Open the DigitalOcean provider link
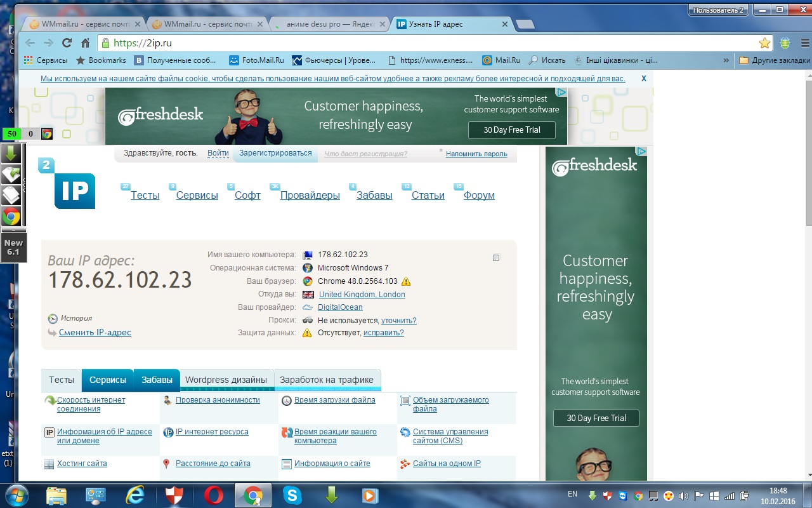This screenshot has width=812, height=508. (x=340, y=307)
